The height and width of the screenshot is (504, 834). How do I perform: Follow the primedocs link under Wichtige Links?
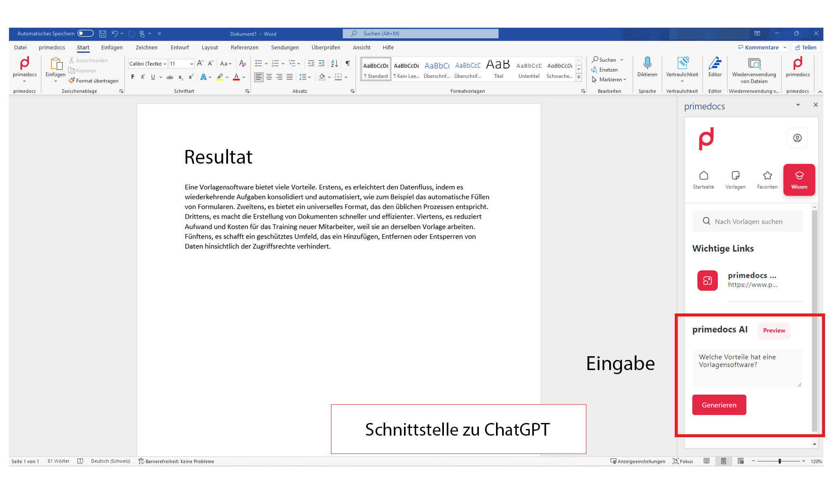752,280
